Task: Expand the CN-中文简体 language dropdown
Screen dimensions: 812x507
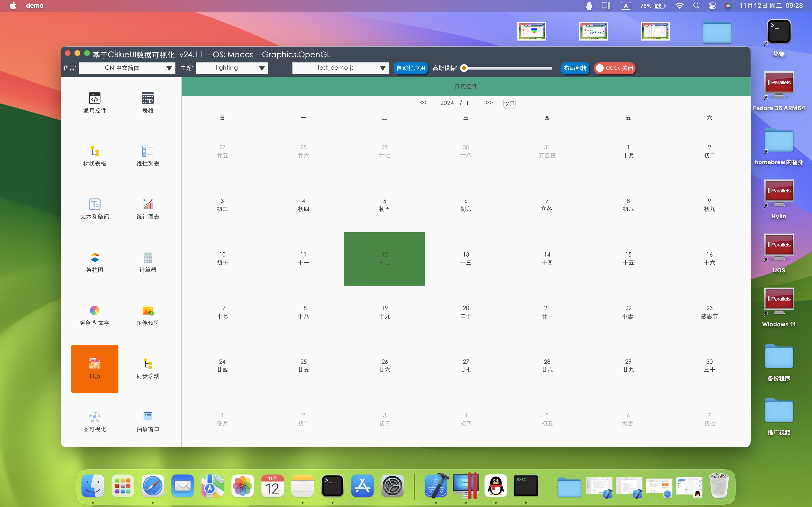Action: tap(127, 68)
